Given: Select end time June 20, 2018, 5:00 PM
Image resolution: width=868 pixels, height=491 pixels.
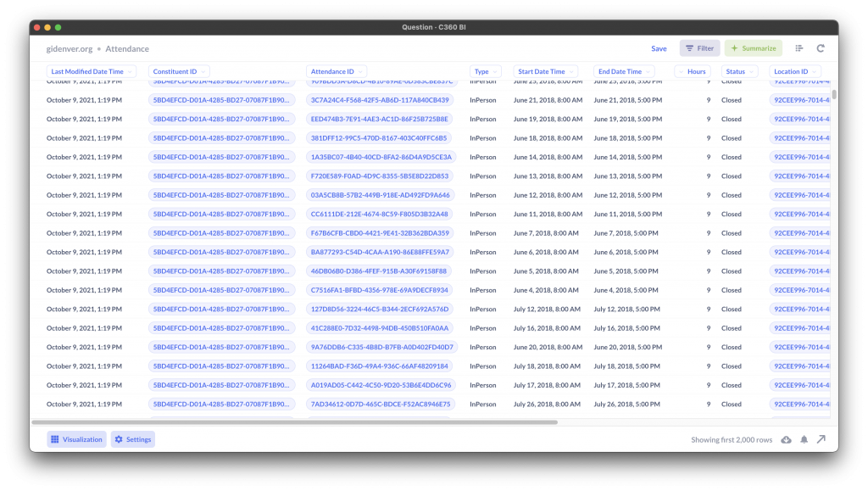Looking at the screenshot, I should (628, 347).
